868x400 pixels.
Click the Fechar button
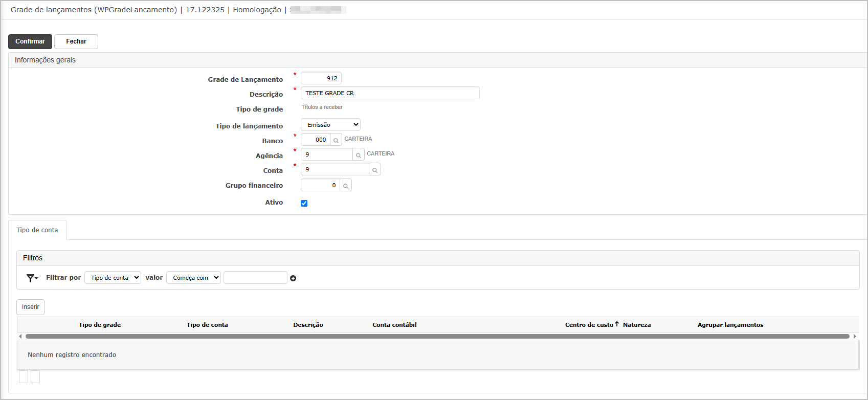pos(76,41)
